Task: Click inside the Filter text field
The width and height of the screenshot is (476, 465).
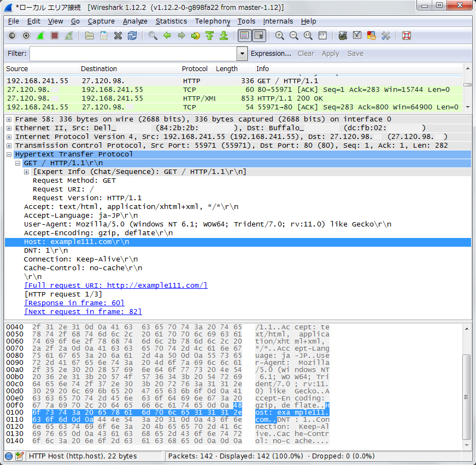Action: (x=133, y=54)
